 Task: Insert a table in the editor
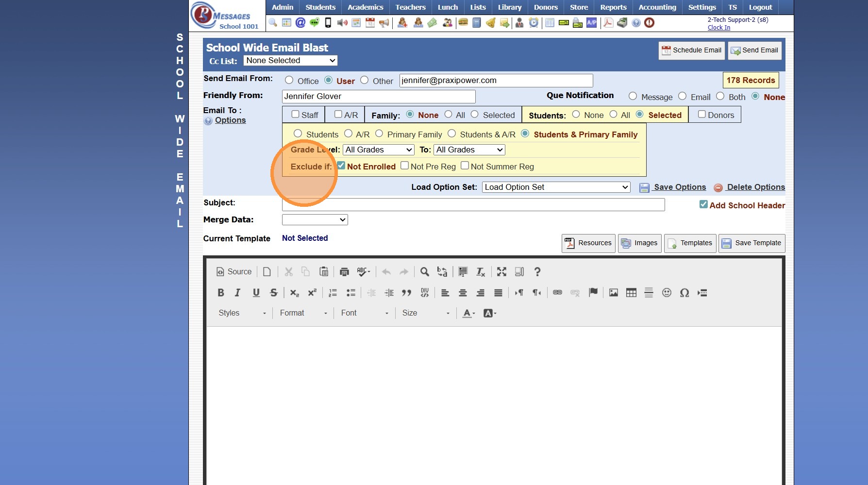point(631,293)
